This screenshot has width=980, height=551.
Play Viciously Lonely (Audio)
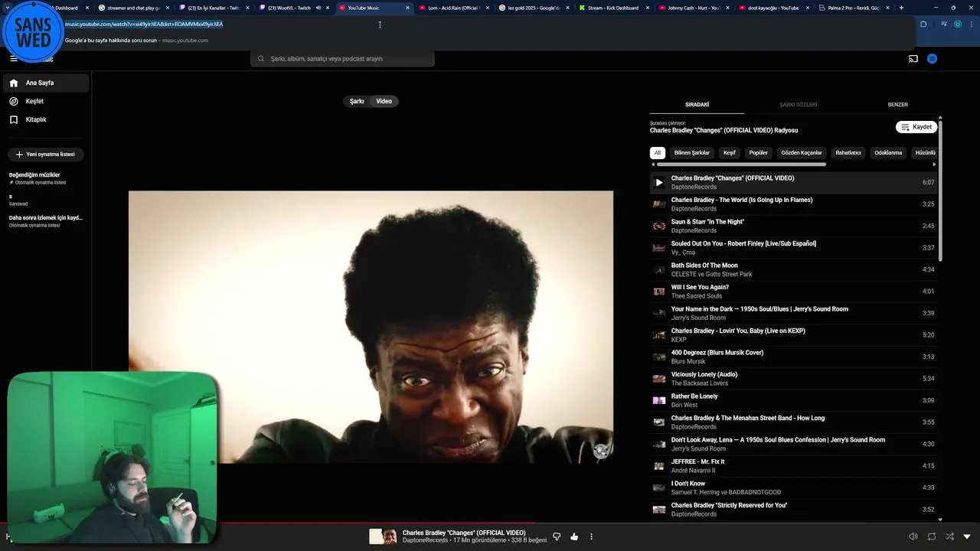click(x=793, y=379)
